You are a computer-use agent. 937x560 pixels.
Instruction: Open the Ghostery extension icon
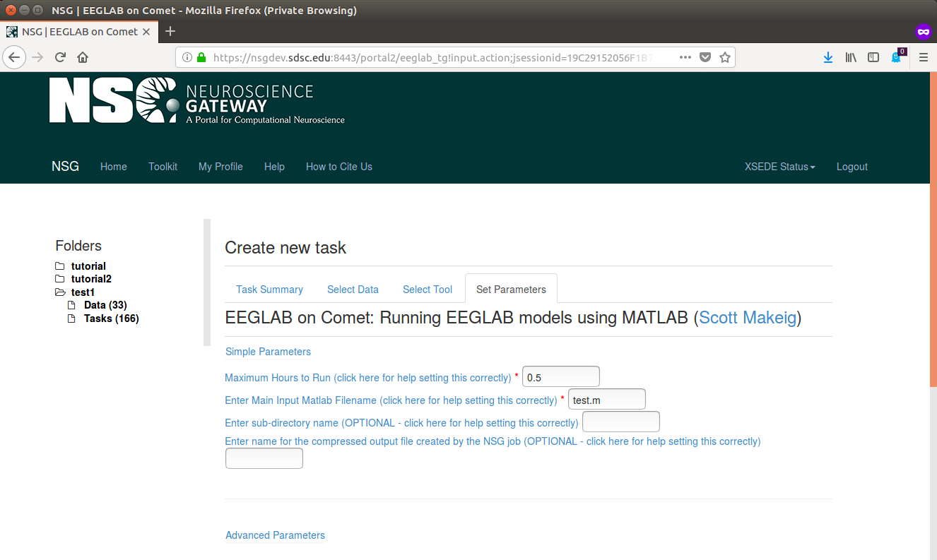pos(897,56)
